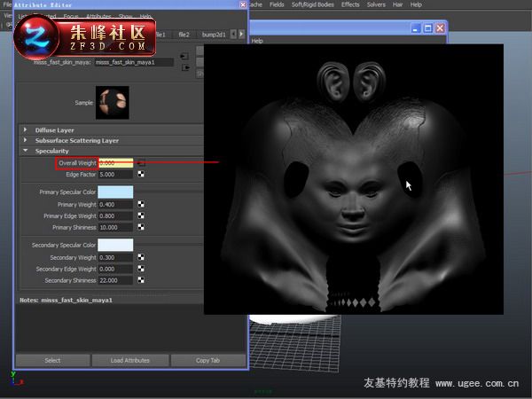The width and height of the screenshot is (532, 399).
Task: Open map button for Secondary Edge Weight
Action: coord(141,269)
